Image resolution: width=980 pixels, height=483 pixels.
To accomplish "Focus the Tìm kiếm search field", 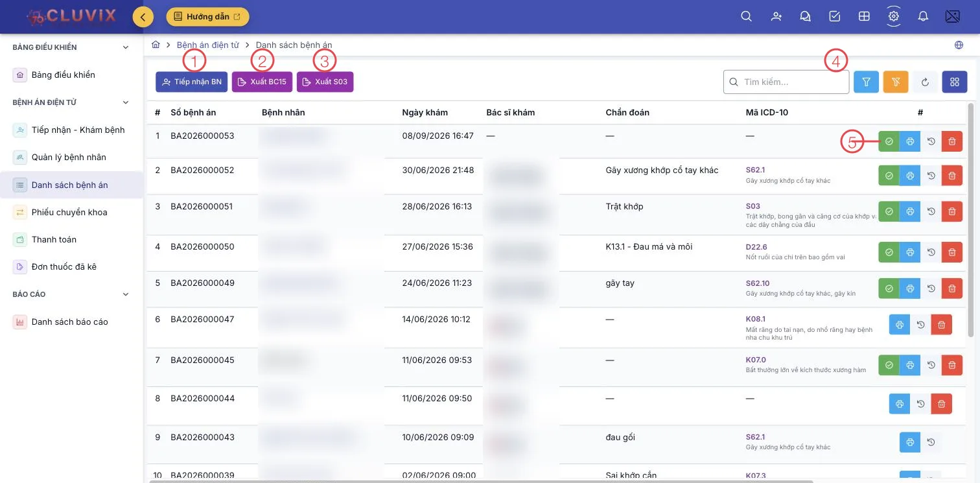I will pos(786,82).
